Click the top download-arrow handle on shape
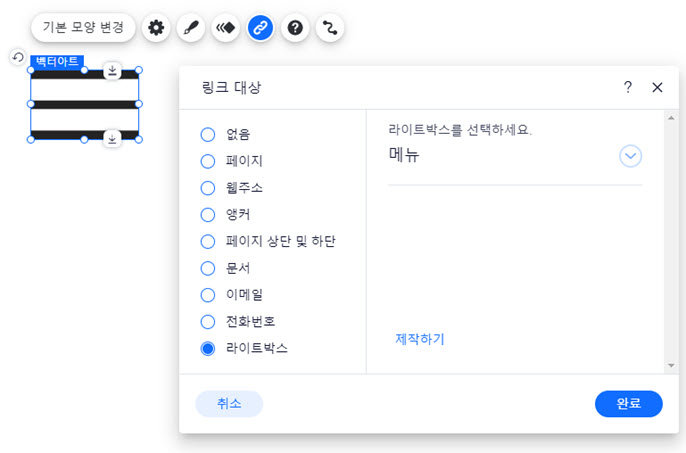The height and width of the screenshot is (453, 686). 112,70
